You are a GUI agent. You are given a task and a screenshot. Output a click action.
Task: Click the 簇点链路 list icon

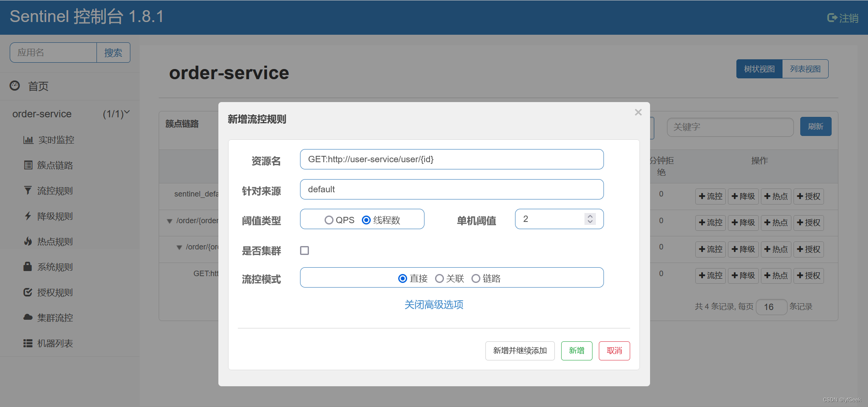(28, 165)
